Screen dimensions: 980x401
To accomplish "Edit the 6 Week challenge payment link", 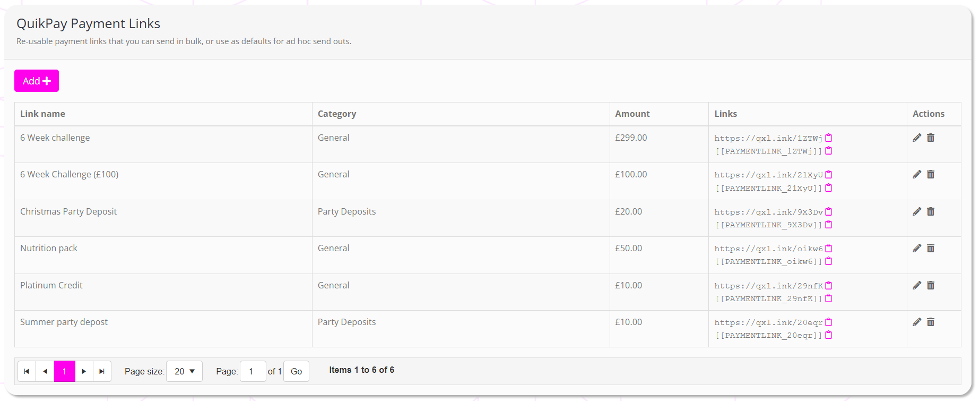I will [917, 138].
